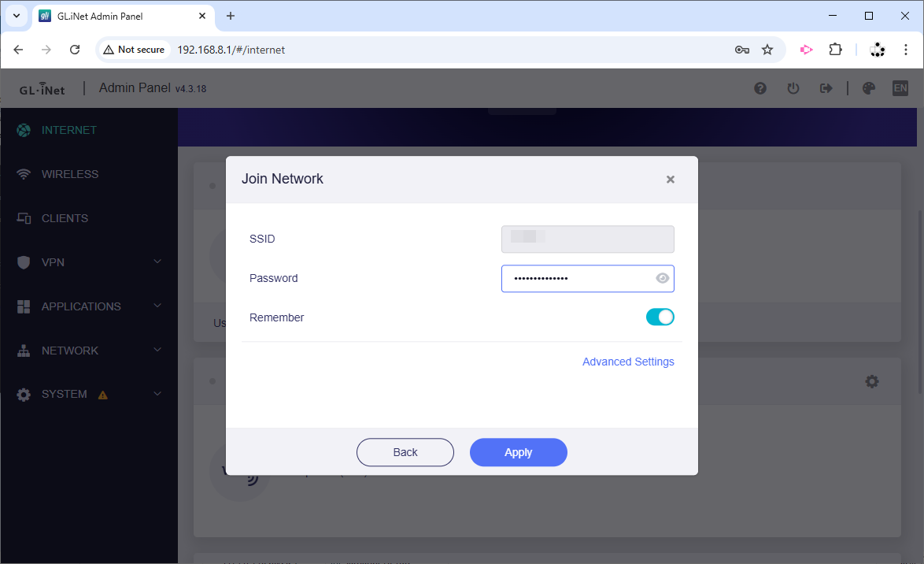Click the Apply button
Image resolution: width=924 pixels, height=564 pixels.
click(518, 452)
